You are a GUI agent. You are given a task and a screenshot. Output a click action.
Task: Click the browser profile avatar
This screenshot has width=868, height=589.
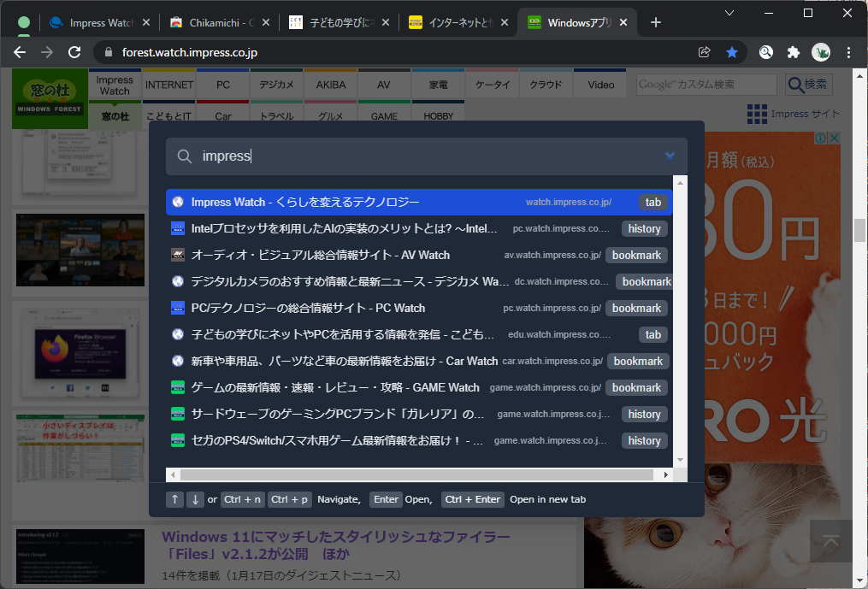click(821, 51)
